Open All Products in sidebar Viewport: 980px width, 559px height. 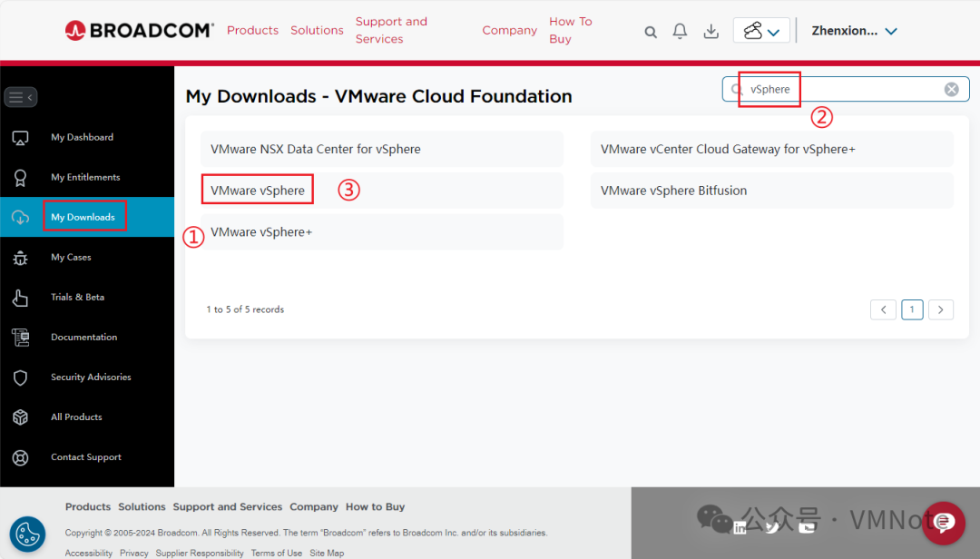(x=76, y=417)
